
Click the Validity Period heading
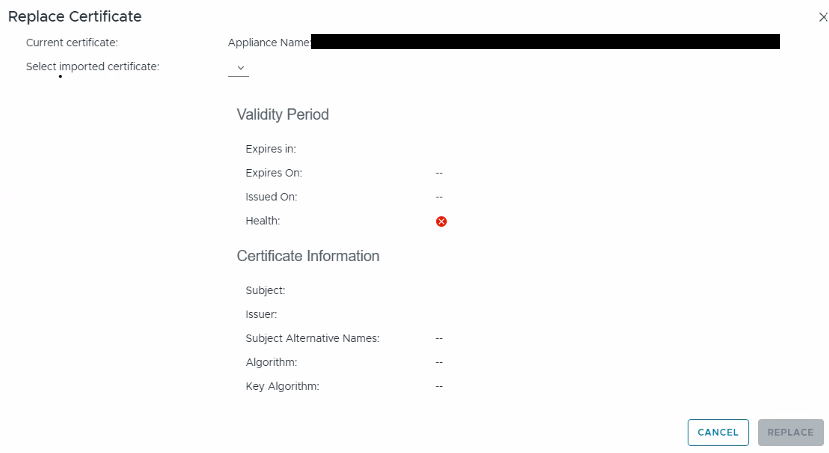point(283,114)
